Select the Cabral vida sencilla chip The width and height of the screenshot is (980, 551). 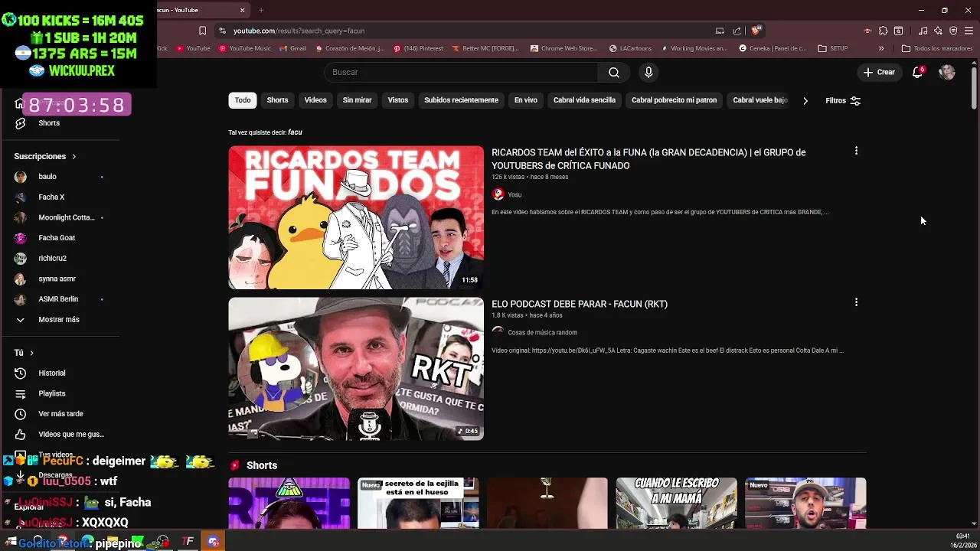584,100
